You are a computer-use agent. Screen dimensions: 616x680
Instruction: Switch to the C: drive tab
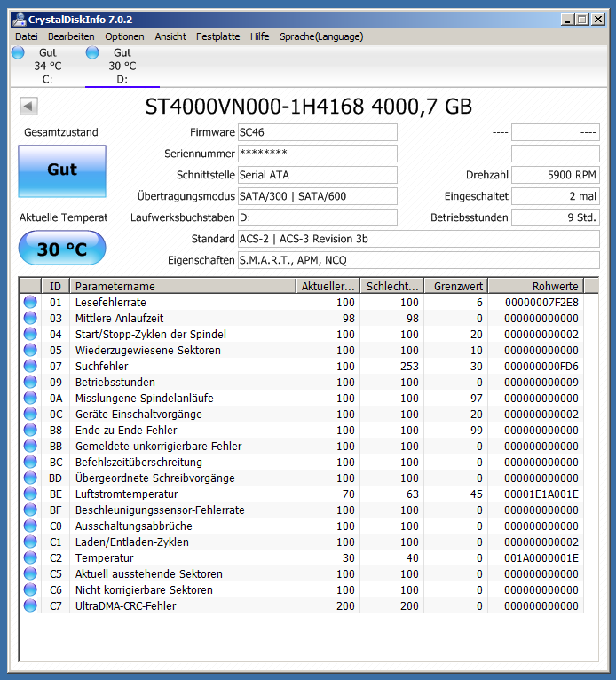click(48, 66)
